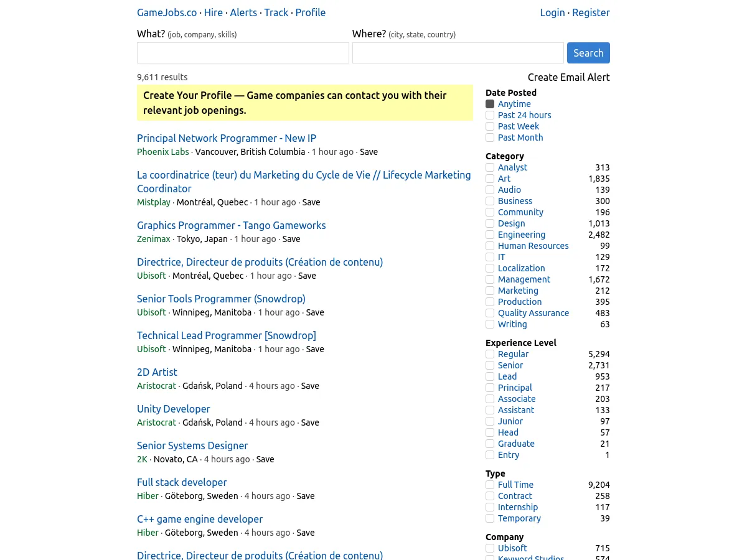Viewport: 747px width, 560px height.
Task: Click Create Email Alert
Action: pyautogui.click(x=568, y=77)
